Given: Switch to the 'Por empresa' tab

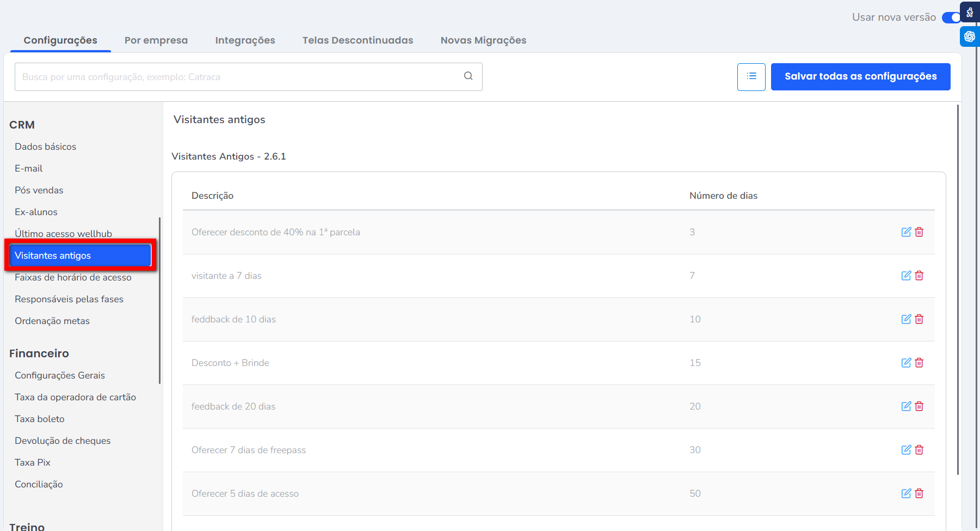Looking at the screenshot, I should pos(156,40).
